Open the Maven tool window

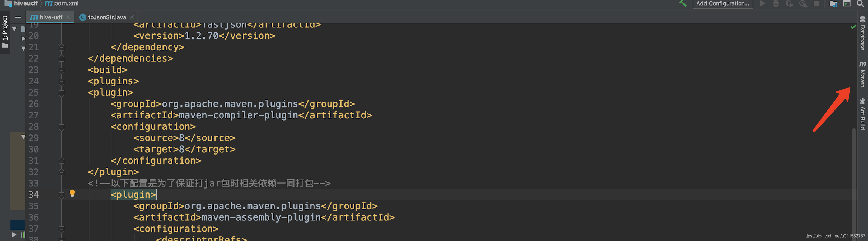click(x=862, y=74)
